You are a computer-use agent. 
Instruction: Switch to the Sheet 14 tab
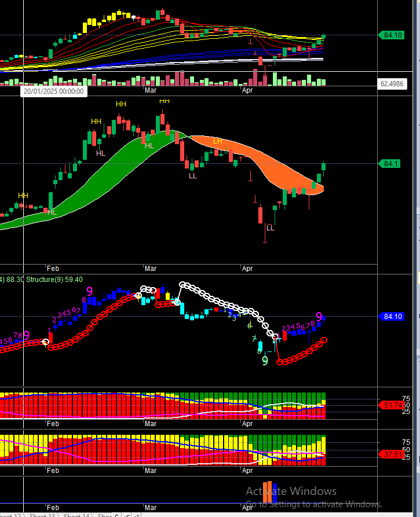[x=76, y=515]
